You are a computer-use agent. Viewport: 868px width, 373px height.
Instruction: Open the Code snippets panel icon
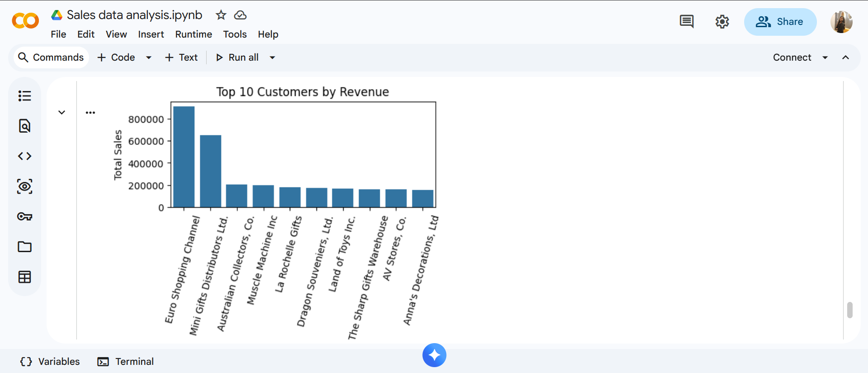point(24,156)
